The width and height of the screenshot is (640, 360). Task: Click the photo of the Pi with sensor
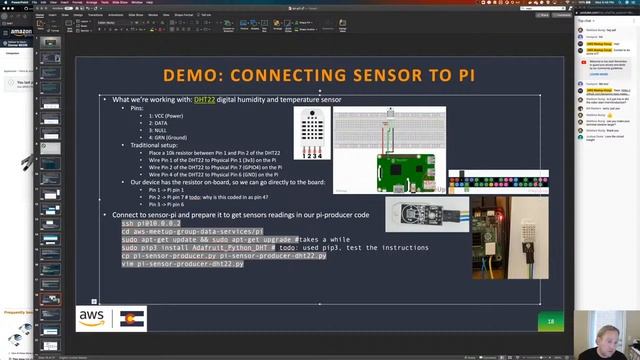pos(510,238)
